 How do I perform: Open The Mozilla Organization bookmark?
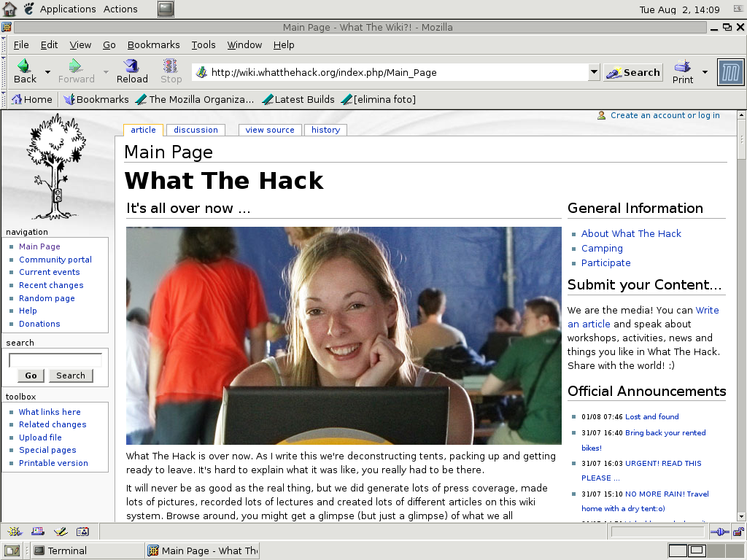click(195, 99)
